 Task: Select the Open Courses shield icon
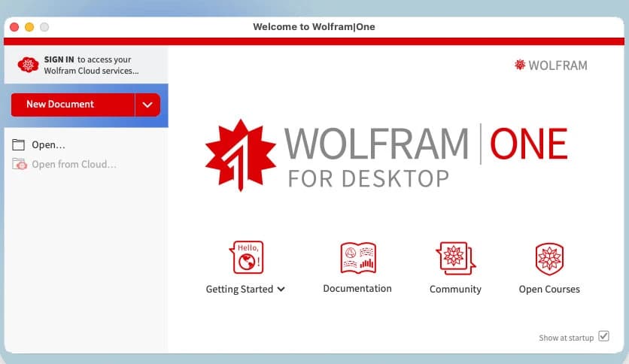(x=549, y=258)
